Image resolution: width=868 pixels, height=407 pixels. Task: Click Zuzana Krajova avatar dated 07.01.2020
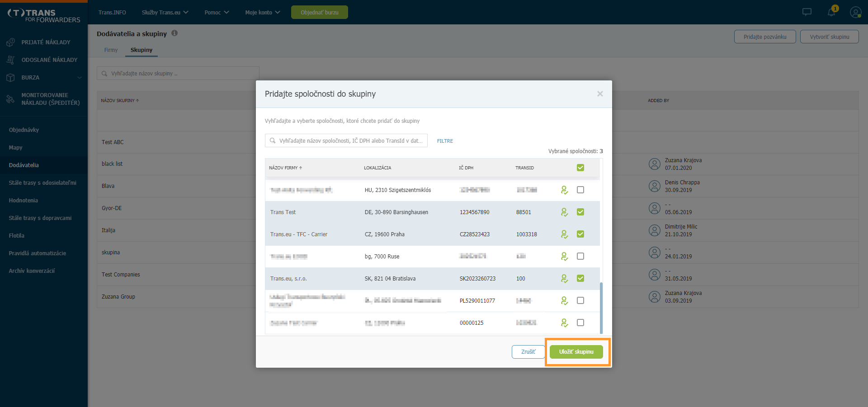[654, 164]
